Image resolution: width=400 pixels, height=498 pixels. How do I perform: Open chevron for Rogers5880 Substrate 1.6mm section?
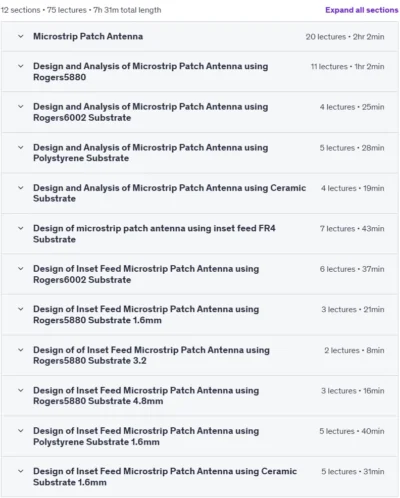[21, 309]
